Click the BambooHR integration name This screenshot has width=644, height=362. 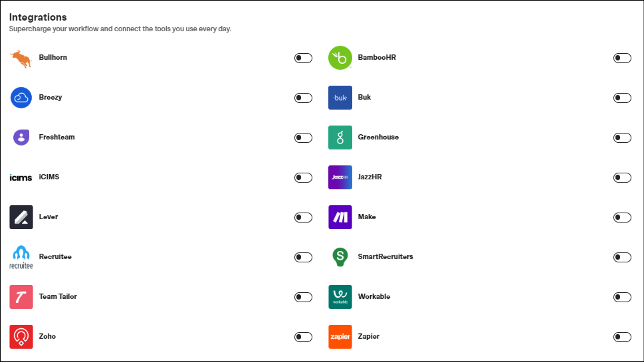pos(377,58)
